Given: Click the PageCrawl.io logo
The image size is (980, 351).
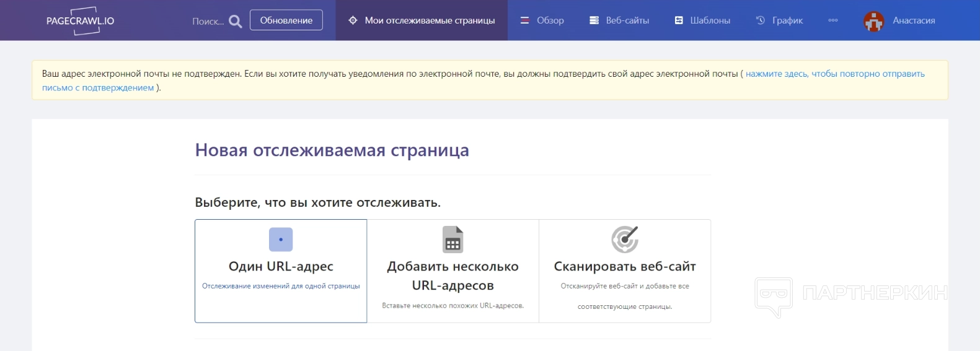Looking at the screenshot, I should (x=81, y=20).
